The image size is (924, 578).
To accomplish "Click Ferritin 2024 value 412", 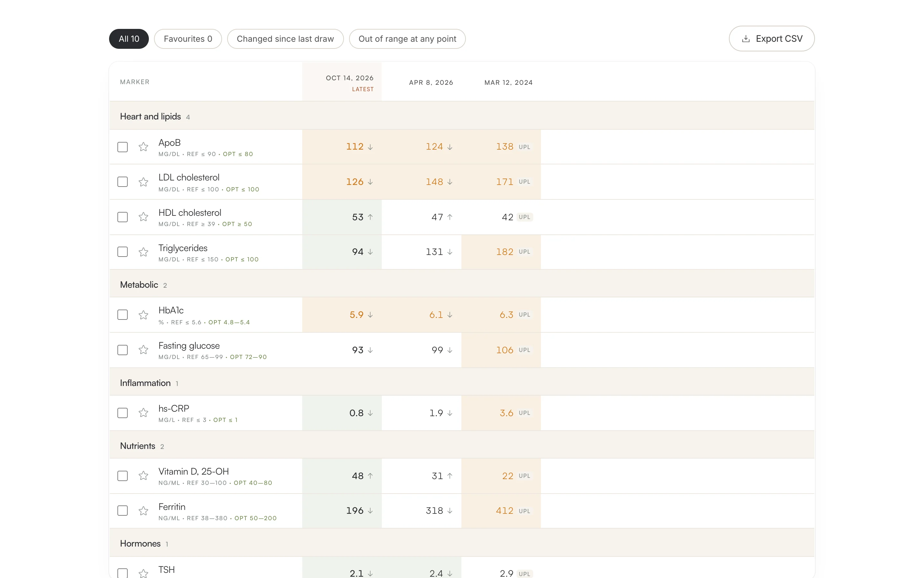I will [504, 511].
